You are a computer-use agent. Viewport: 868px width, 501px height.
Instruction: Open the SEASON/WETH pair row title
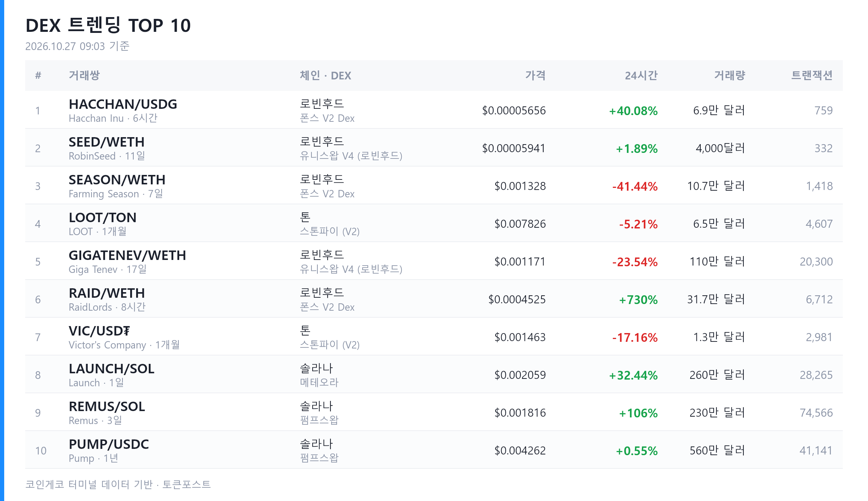(x=117, y=180)
